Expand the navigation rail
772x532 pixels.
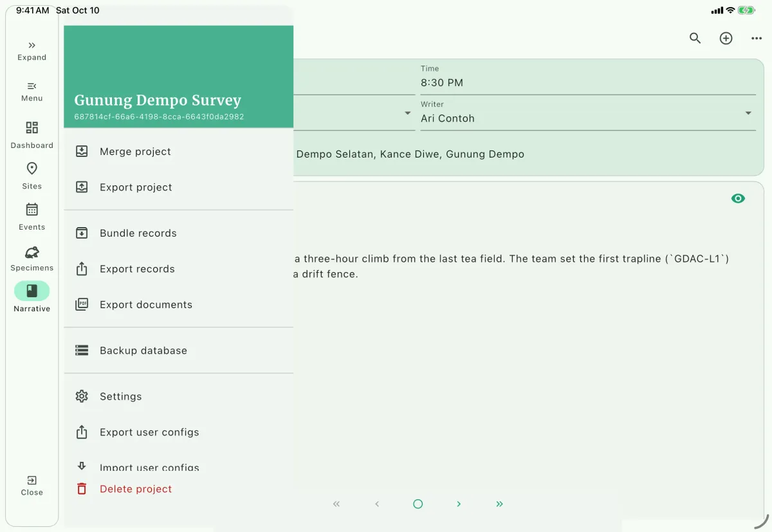tap(32, 51)
